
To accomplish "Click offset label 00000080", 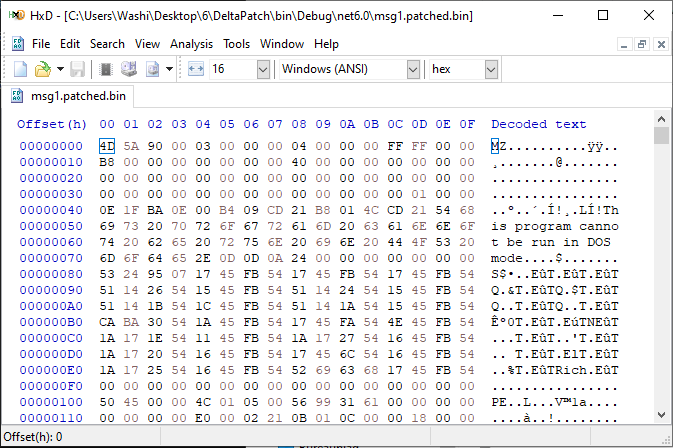I will [51, 274].
